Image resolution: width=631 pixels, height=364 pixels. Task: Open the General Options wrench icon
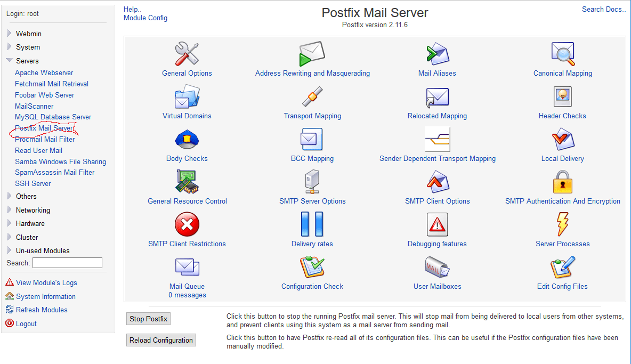(187, 53)
